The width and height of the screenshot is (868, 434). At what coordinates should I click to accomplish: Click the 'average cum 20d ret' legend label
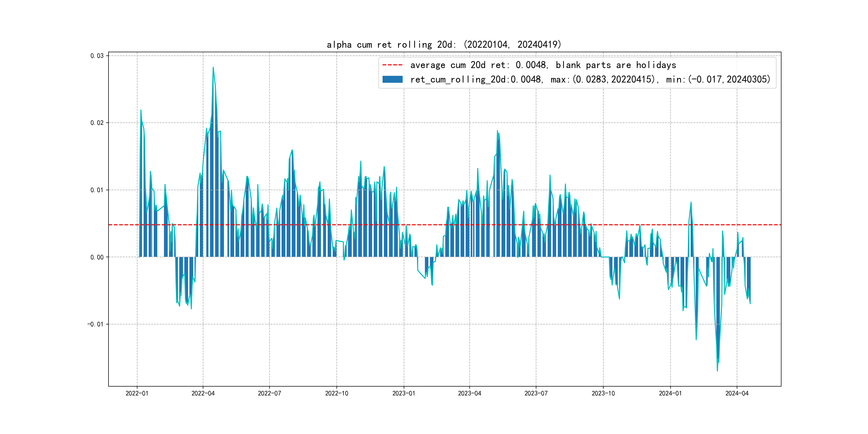click(x=543, y=65)
